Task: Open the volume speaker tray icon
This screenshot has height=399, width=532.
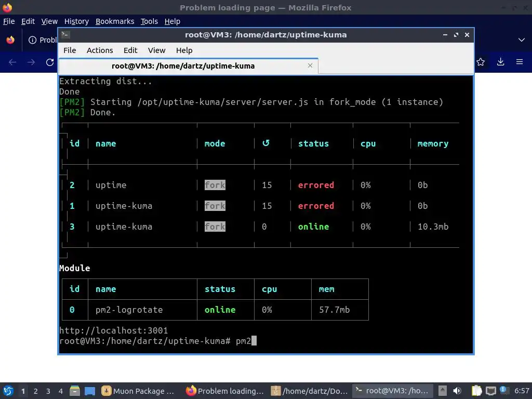Action: point(457,391)
